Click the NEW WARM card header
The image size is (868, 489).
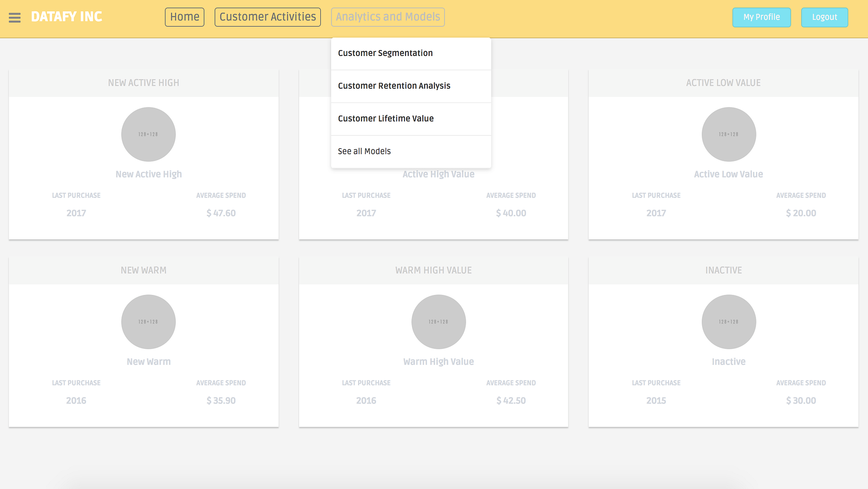[x=144, y=270]
